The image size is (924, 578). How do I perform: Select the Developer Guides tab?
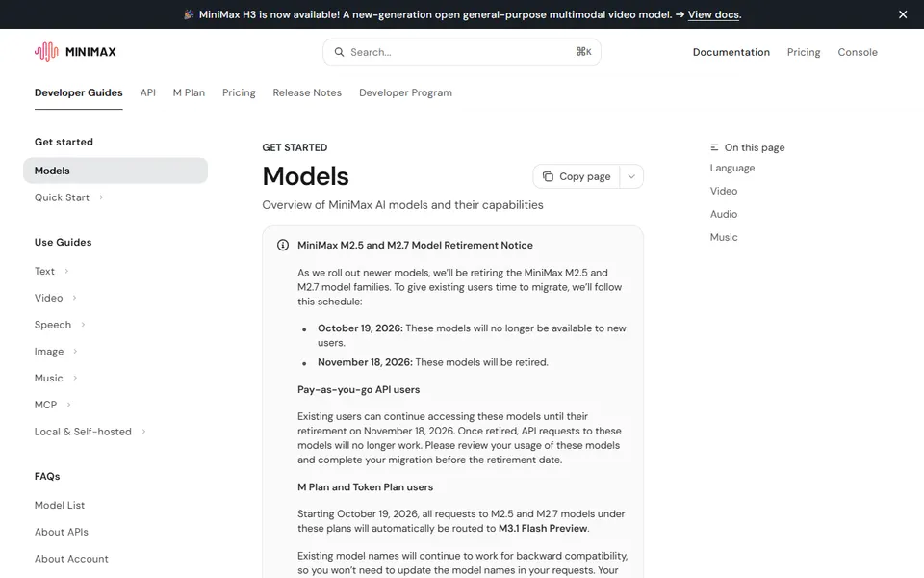(x=78, y=92)
